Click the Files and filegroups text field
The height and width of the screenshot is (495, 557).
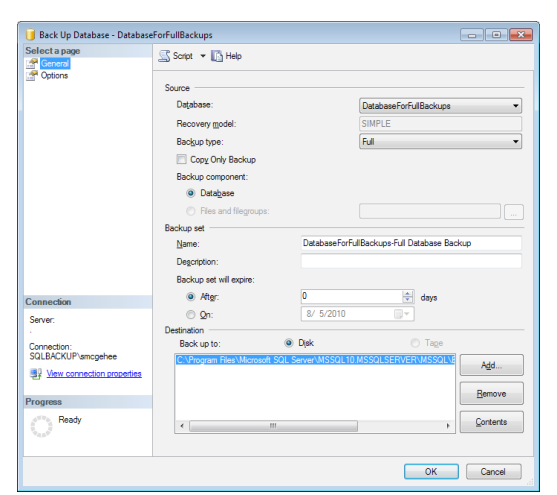430,211
